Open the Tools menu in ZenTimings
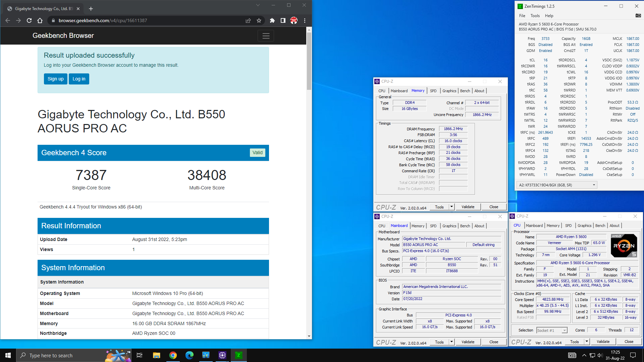The width and height of the screenshot is (644, 362). coord(535,16)
